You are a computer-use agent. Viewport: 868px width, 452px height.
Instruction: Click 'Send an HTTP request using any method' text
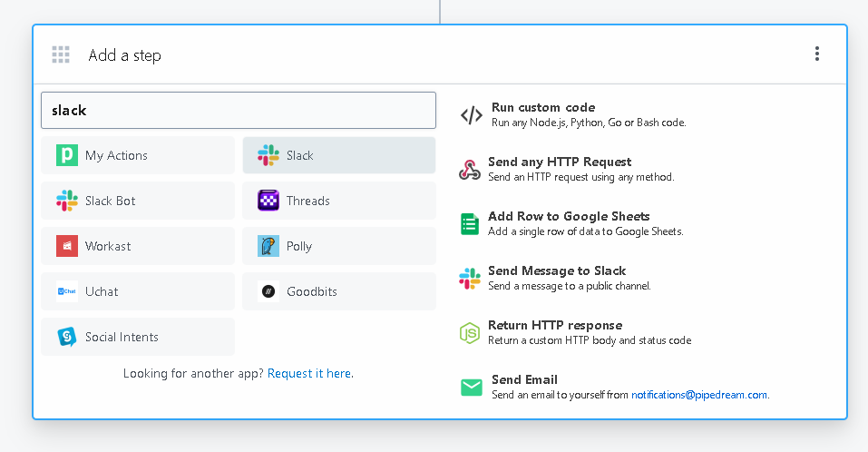pos(581,177)
